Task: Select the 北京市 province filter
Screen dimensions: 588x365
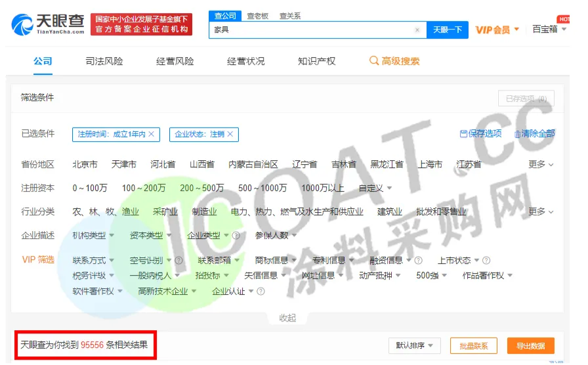Action: [85, 165]
